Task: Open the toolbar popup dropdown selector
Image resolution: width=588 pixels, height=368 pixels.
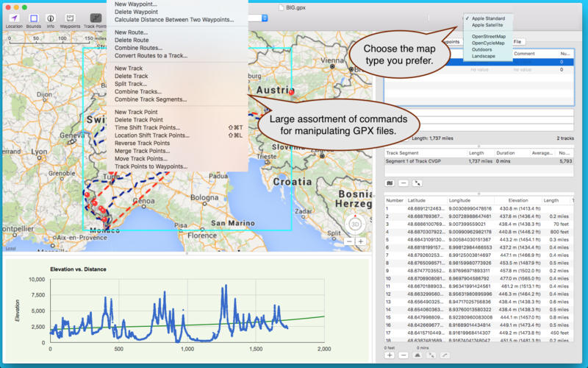Action: [x=263, y=18]
